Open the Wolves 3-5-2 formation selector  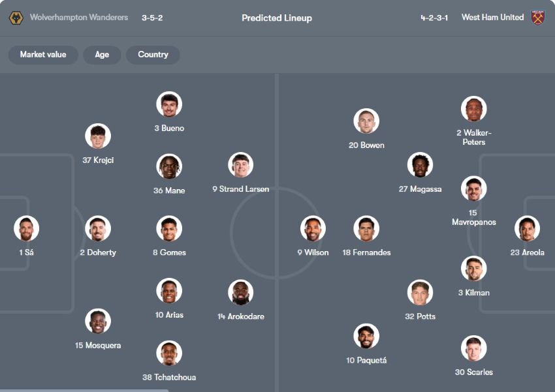(151, 18)
